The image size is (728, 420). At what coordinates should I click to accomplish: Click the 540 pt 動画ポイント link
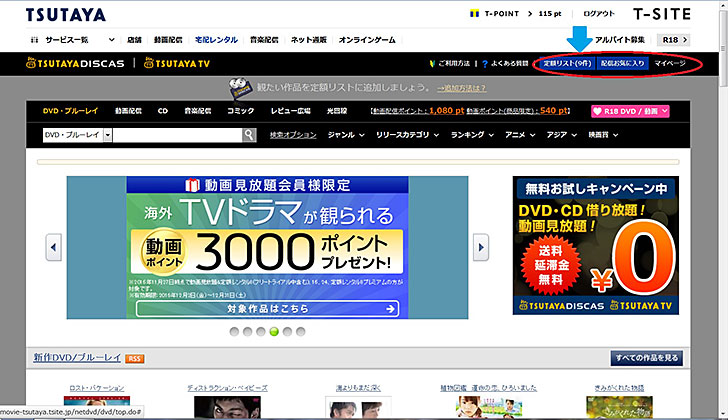click(517, 111)
